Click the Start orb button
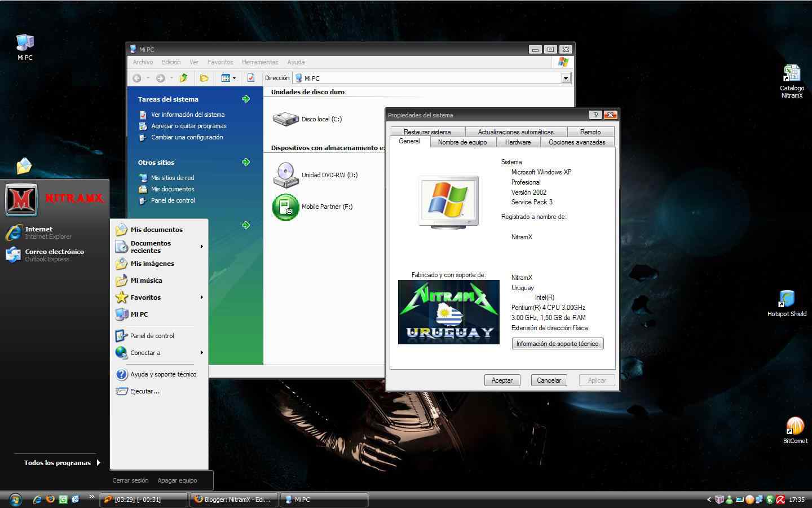The width and height of the screenshot is (812, 508). pos(15,500)
